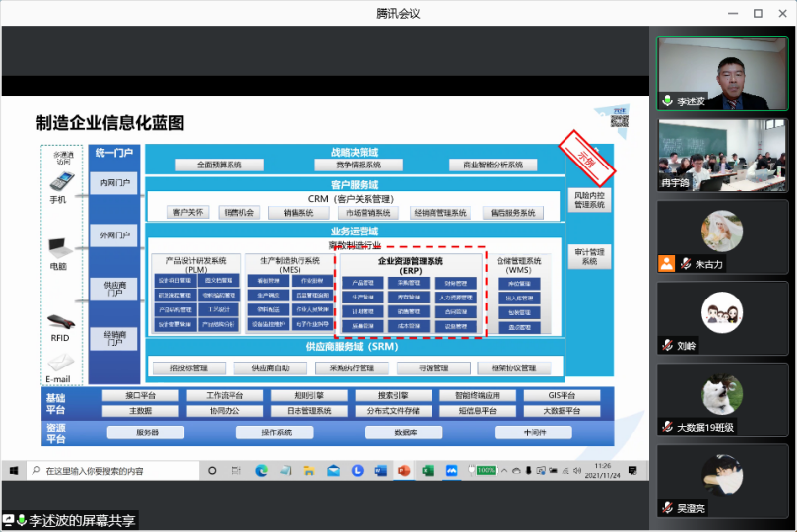Click 李述波's active microphone icon
This screenshot has width=797, height=532.
tap(668, 101)
